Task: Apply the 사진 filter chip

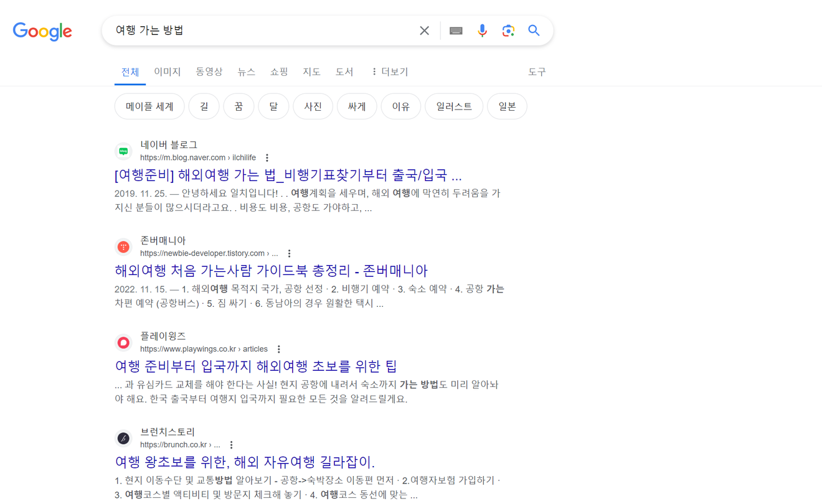Action: (x=313, y=106)
